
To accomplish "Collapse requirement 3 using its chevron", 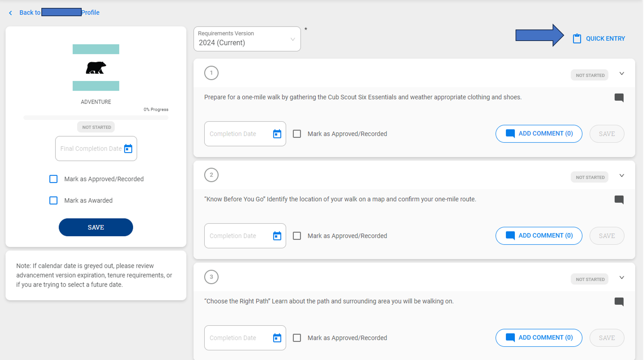I will coord(622,277).
